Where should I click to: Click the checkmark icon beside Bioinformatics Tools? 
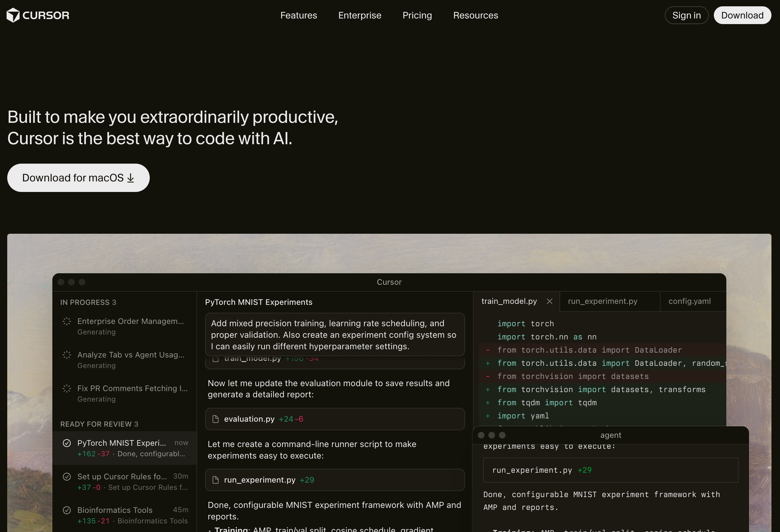click(x=66, y=510)
